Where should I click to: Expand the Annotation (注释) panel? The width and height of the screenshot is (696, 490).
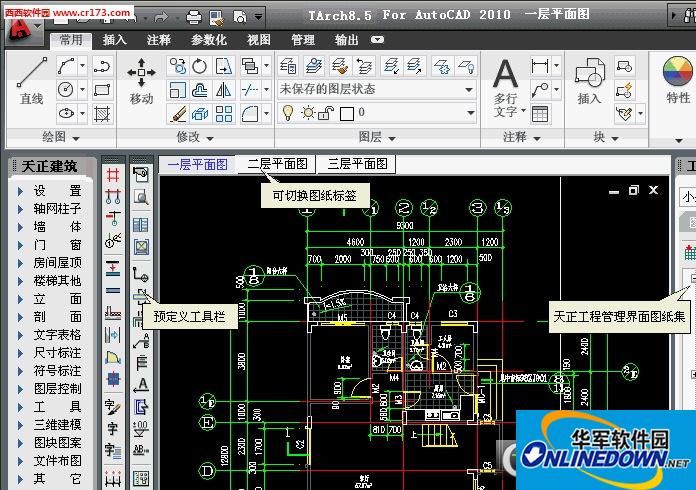click(x=521, y=138)
